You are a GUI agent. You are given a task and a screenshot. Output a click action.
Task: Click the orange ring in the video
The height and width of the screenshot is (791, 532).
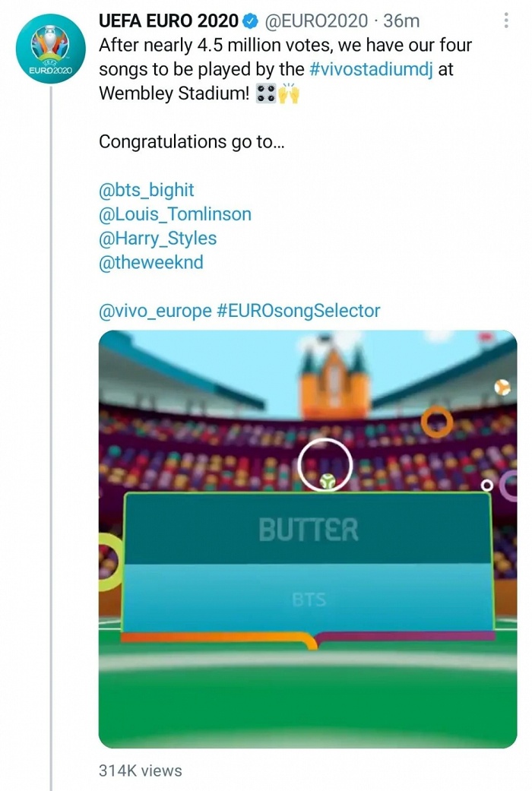tap(437, 421)
